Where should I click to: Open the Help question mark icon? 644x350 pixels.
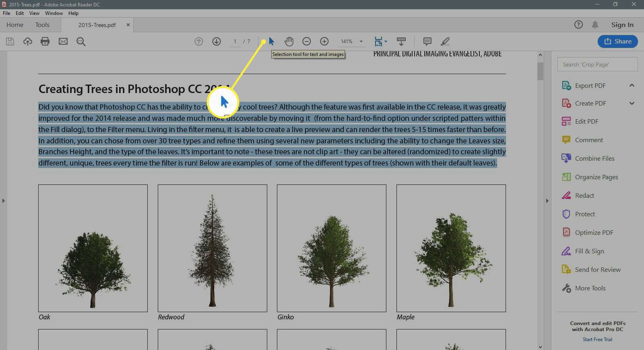[578, 25]
